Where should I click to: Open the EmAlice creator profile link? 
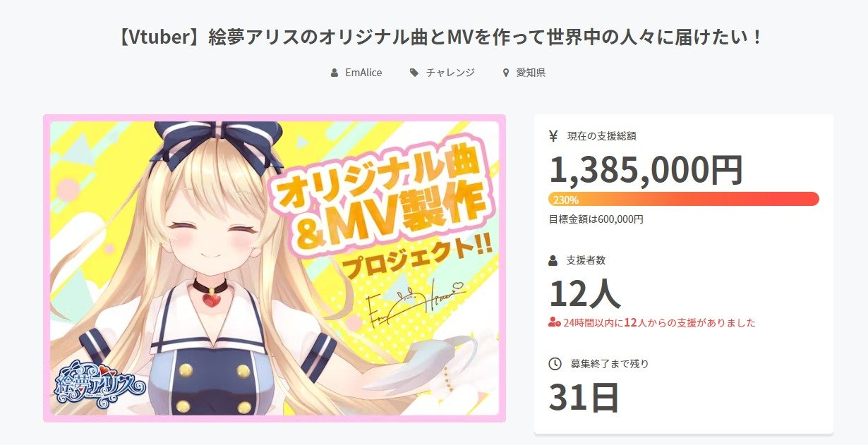(363, 73)
